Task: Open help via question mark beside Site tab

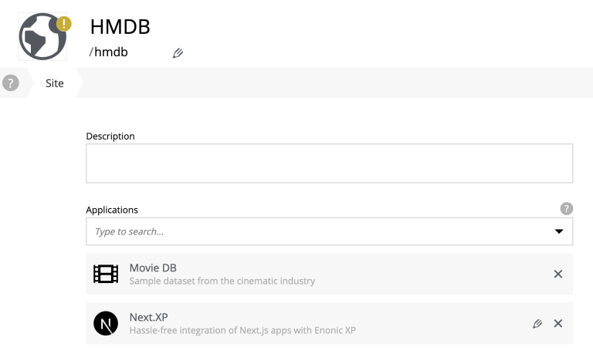Action: tap(11, 83)
